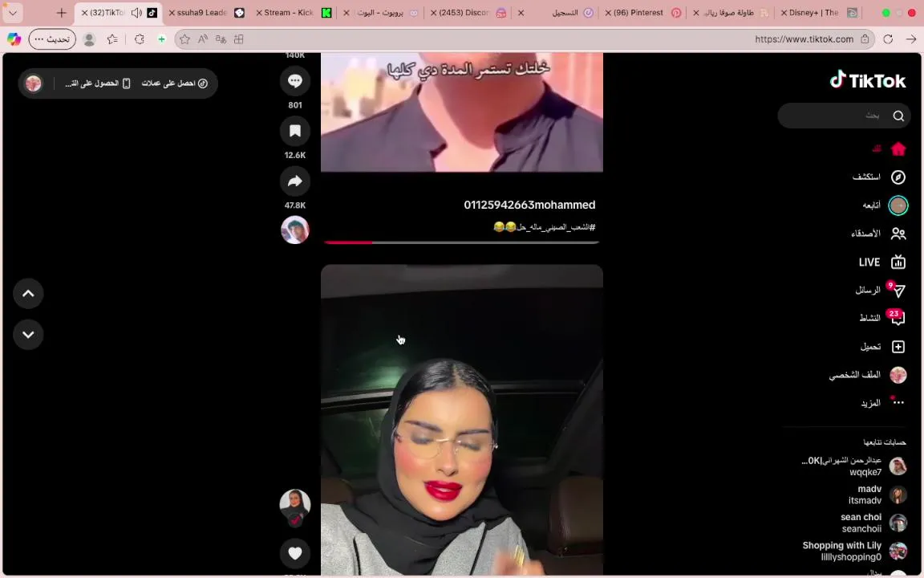Add page to favorites star icon
Viewport: 924px width, 578px height.
pyautogui.click(x=184, y=39)
